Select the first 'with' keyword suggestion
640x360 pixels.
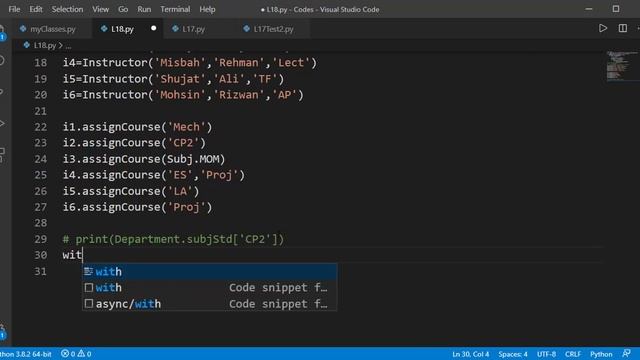pos(210,272)
